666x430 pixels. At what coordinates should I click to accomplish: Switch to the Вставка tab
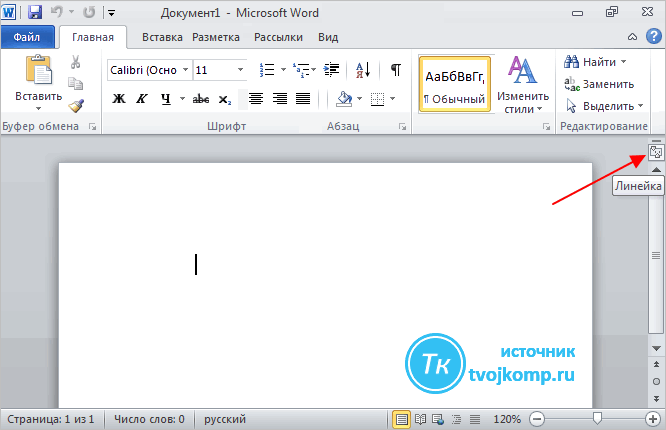point(162,37)
